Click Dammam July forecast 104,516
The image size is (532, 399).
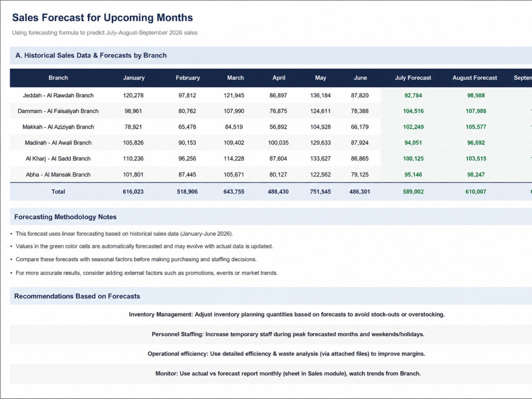(413, 111)
